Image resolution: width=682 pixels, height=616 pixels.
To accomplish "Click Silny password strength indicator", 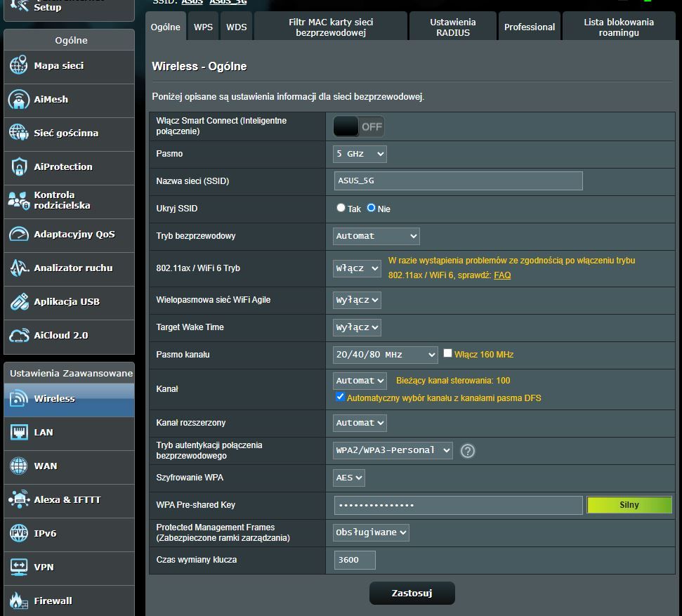I will (x=629, y=504).
